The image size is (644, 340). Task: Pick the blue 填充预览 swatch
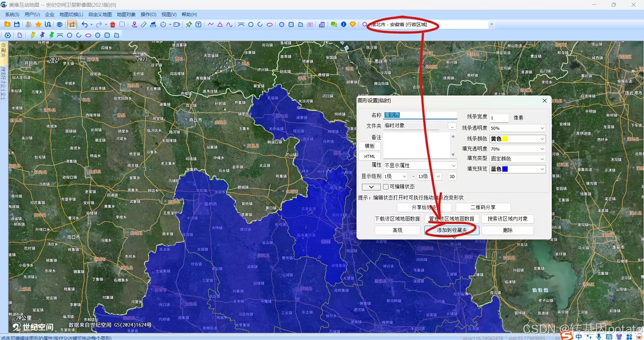click(505, 169)
